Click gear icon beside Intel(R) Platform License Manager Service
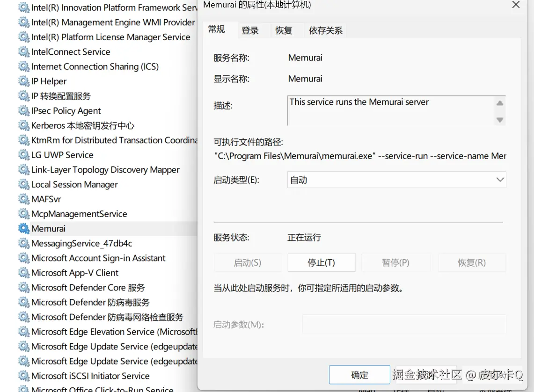The image size is (534, 392). [24, 37]
